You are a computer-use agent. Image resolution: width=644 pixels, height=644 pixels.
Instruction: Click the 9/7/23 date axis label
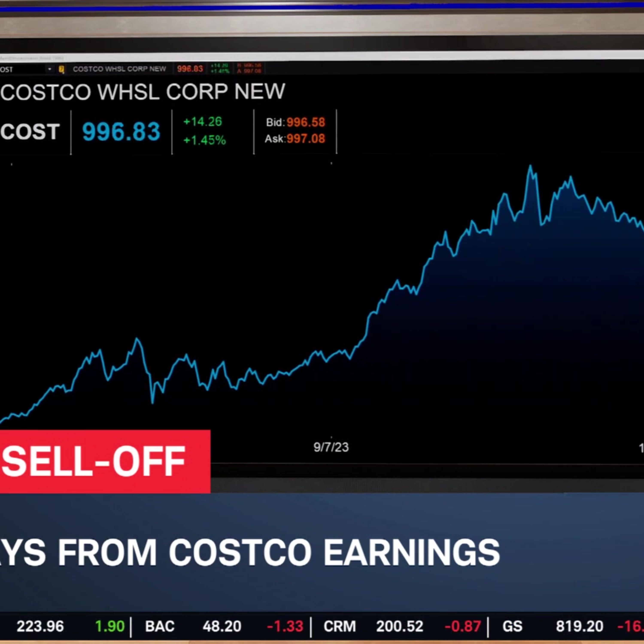click(x=331, y=447)
